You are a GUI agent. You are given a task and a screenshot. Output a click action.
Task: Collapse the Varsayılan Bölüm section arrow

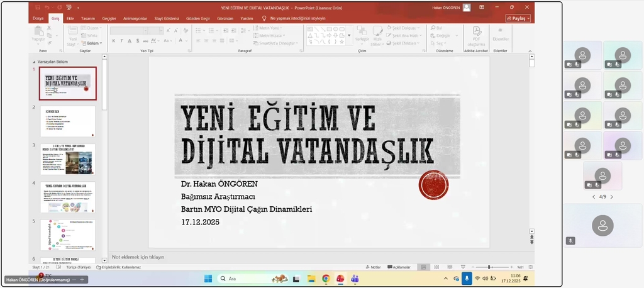point(35,62)
